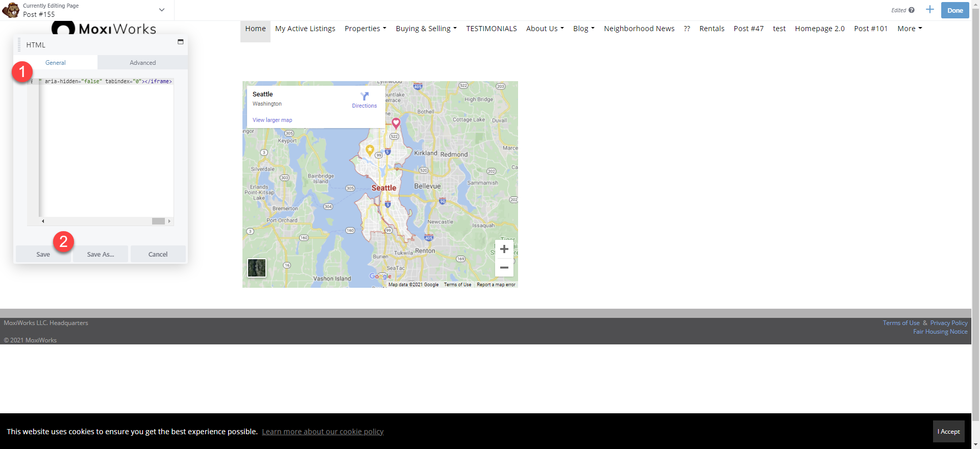Click the plus icon to add content
The height and width of the screenshot is (449, 980).
click(x=930, y=10)
